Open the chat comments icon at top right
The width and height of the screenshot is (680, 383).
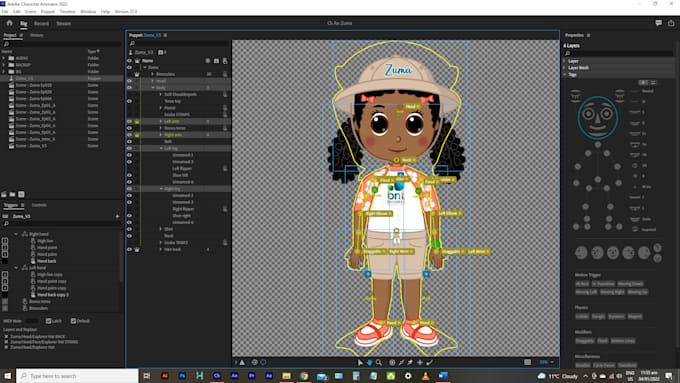point(659,23)
